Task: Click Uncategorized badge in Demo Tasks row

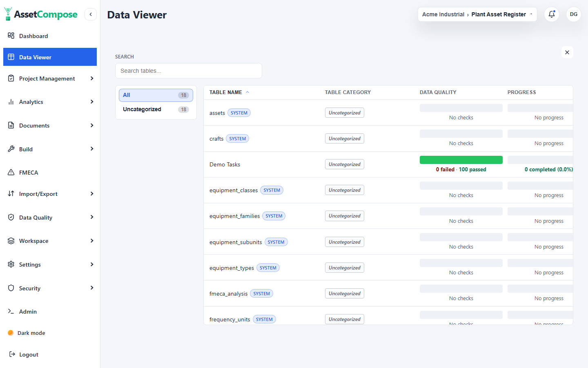Action: (x=345, y=164)
